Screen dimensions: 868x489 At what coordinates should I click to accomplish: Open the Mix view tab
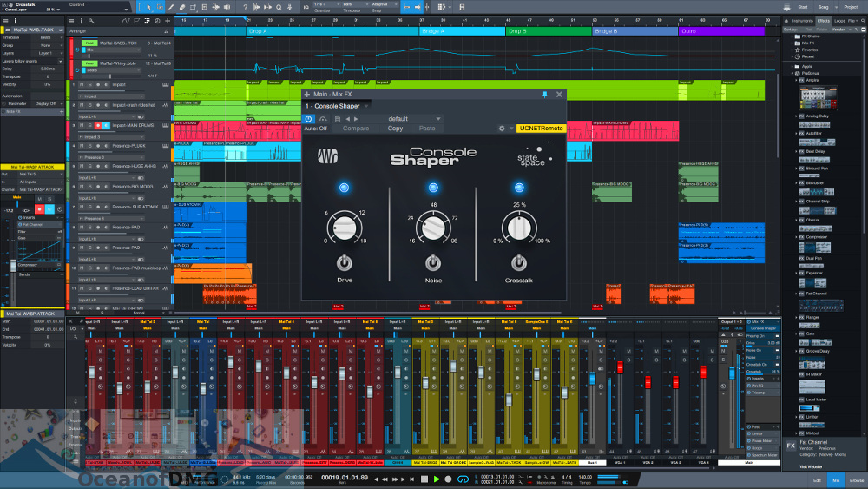pyautogui.click(x=836, y=480)
